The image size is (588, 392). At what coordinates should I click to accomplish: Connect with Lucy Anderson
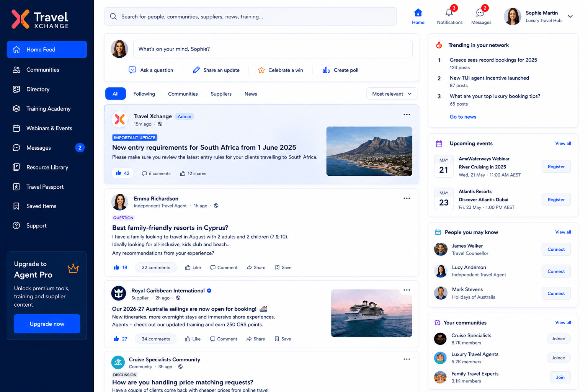tap(556, 271)
